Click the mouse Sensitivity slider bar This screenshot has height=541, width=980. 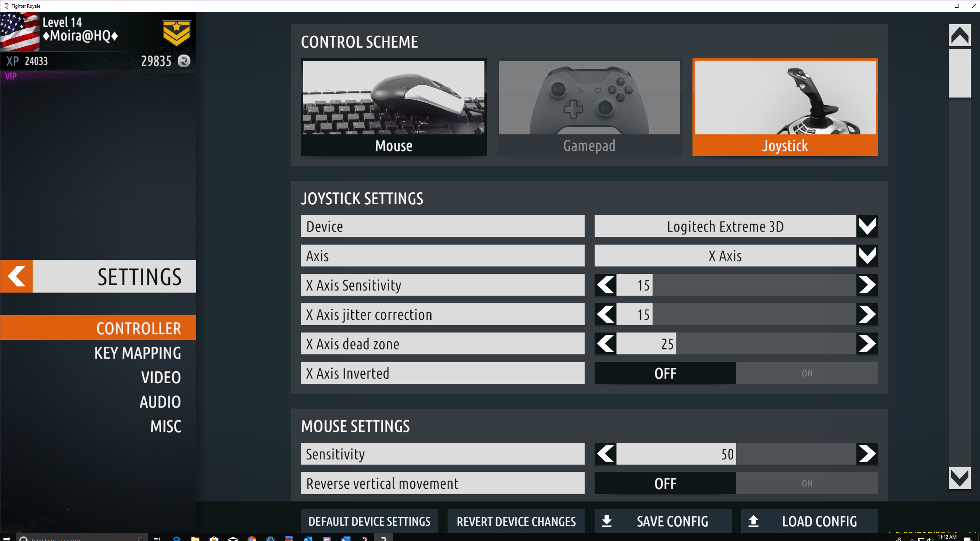coord(736,454)
